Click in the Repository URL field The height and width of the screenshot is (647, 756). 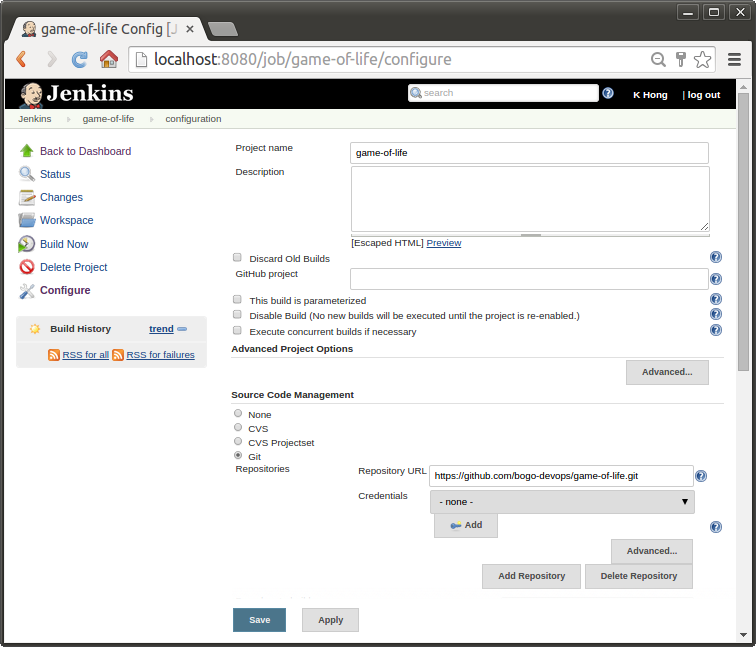[561, 476]
